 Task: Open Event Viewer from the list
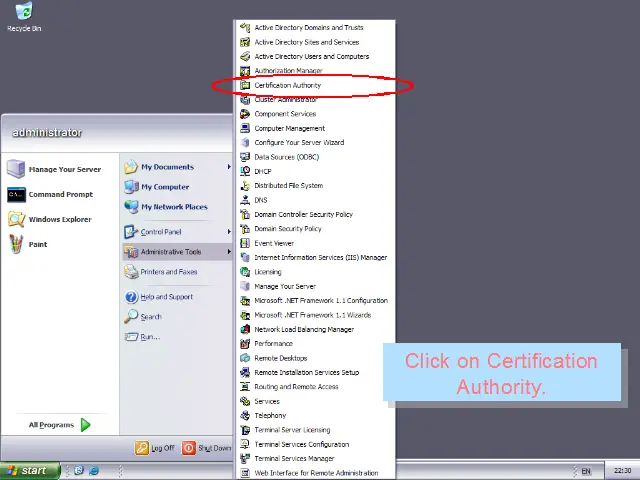[x=274, y=243]
